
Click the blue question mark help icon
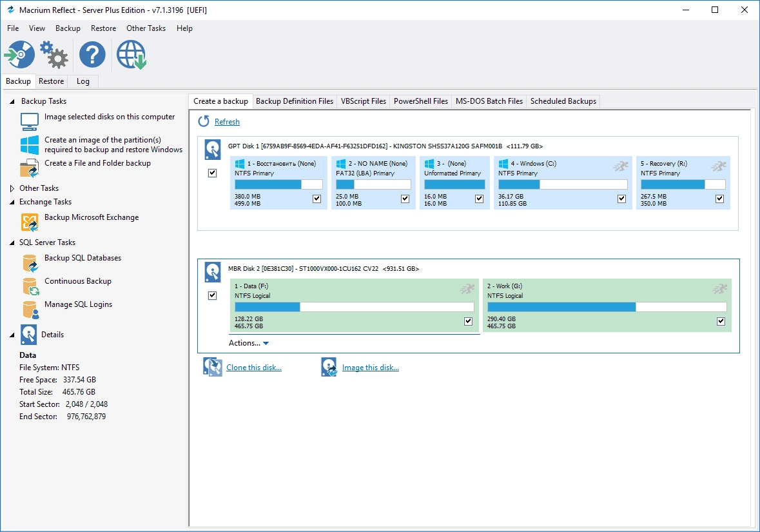pos(92,54)
